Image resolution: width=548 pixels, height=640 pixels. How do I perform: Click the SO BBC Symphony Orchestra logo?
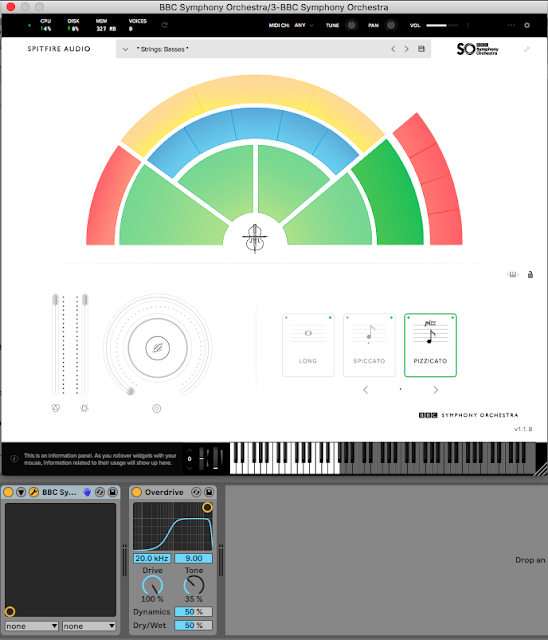click(477, 49)
